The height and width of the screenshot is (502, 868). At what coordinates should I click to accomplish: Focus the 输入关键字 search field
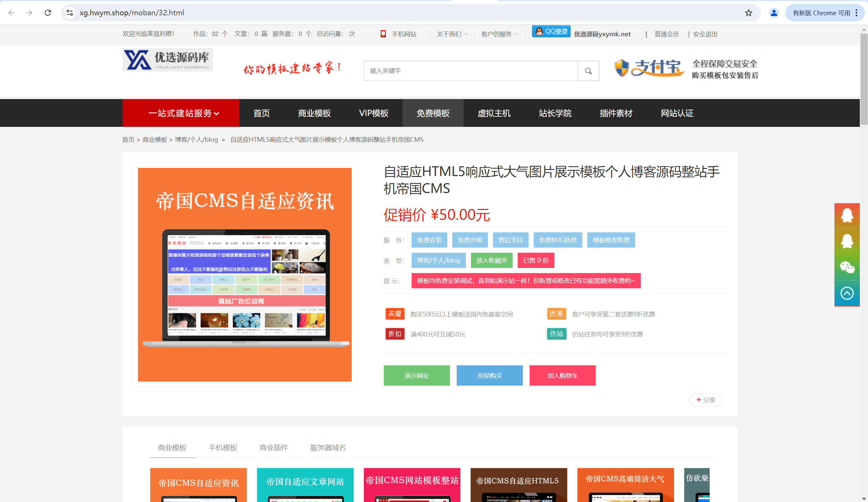pyautogui.click(x=471, y=71)
